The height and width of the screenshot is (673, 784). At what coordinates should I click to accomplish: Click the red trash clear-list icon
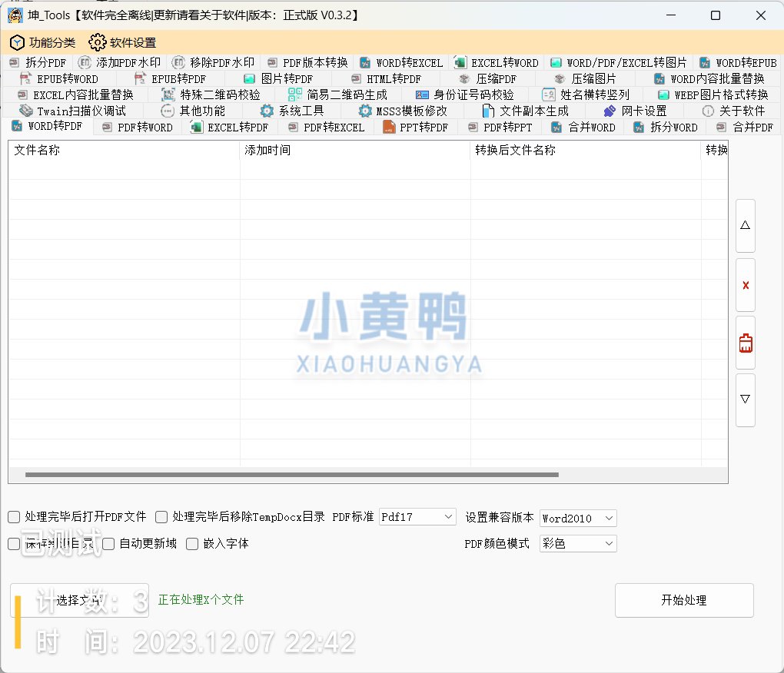point(745,343)
